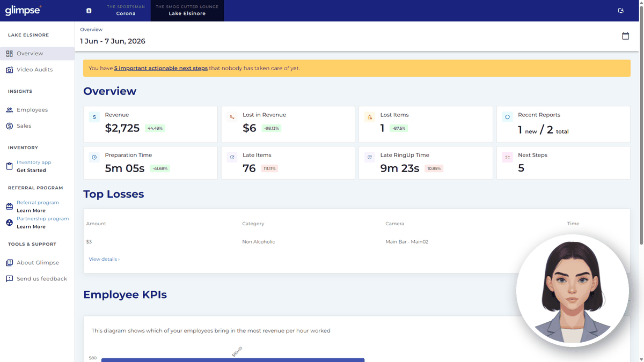Click the Glimpse logo
644x362 pixels.
click(x=23, y=10)
